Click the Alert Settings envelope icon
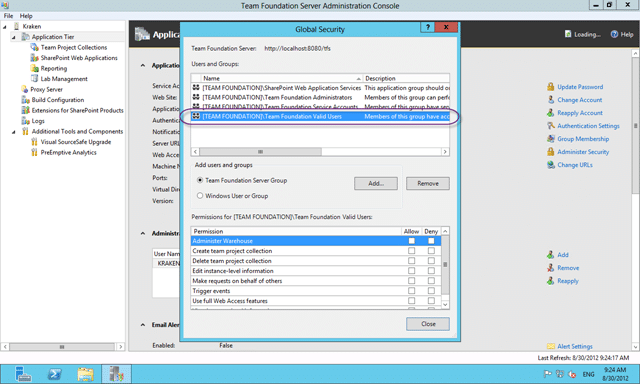 [551, 346]
